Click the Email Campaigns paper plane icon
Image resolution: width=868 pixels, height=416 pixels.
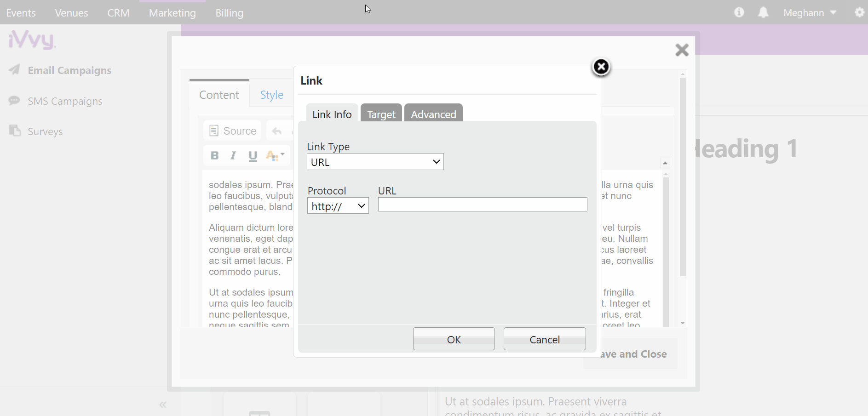(15, 70)
